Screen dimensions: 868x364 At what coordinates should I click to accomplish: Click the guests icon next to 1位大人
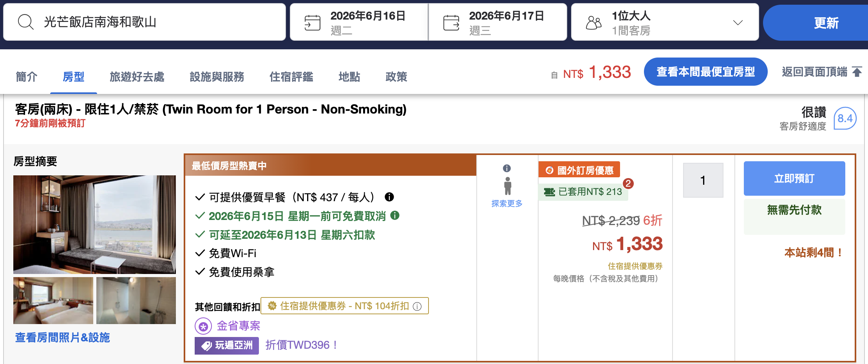(593, 22)
